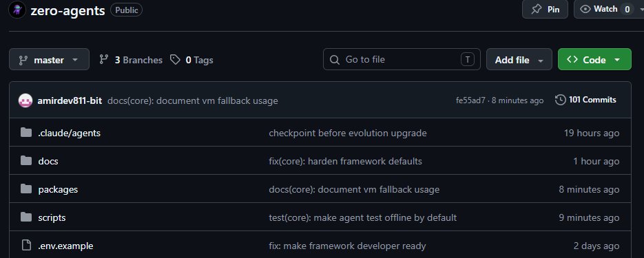Image resolution: width=644 pixels, height=258 pixels.
Task: Click the folder icon for scripts
Action: click(x=26, y=217)
